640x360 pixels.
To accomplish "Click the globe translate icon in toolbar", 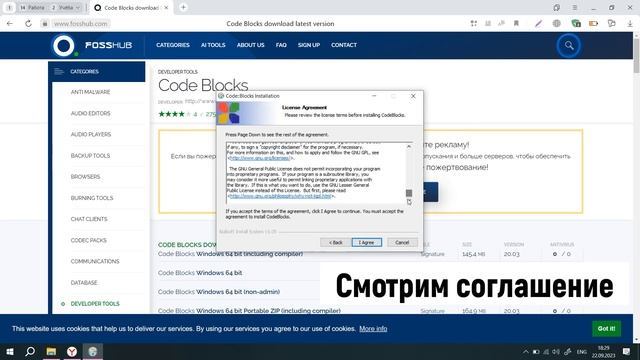I will point(557,24).
